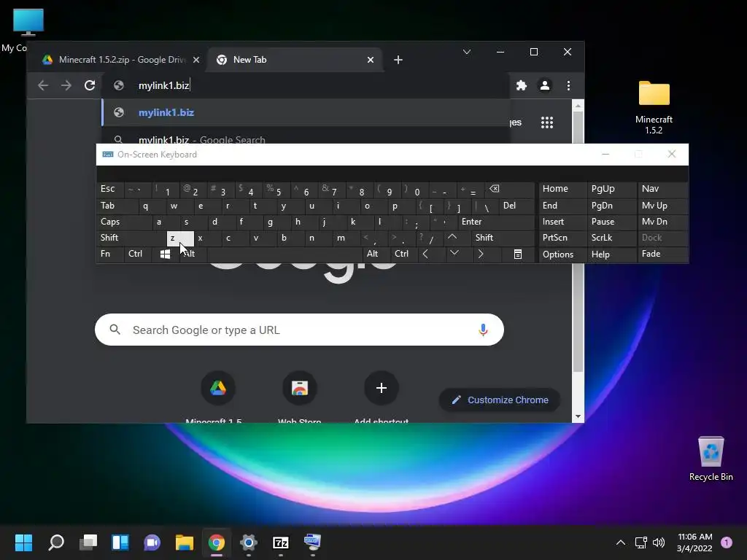Viewport: 747px width, 560px height.
Task: Click the Customize Chrome button
Action: pyautogui.click(x=499, y=400)
